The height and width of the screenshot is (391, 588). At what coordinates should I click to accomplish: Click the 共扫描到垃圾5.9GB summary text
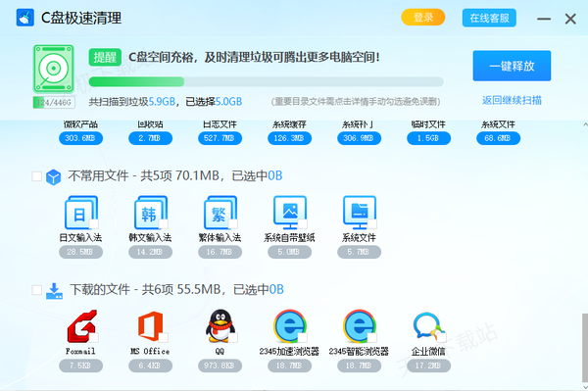(x=132, y=102)
